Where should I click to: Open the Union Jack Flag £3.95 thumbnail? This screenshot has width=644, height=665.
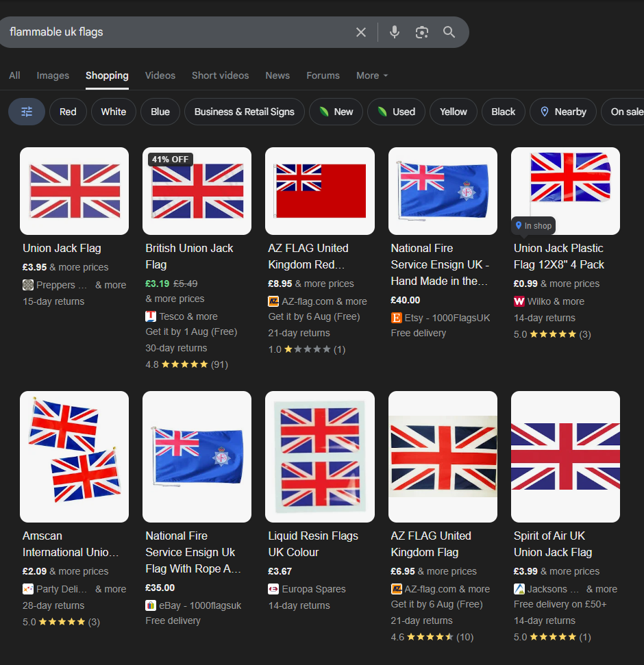[x=74, y=191]
